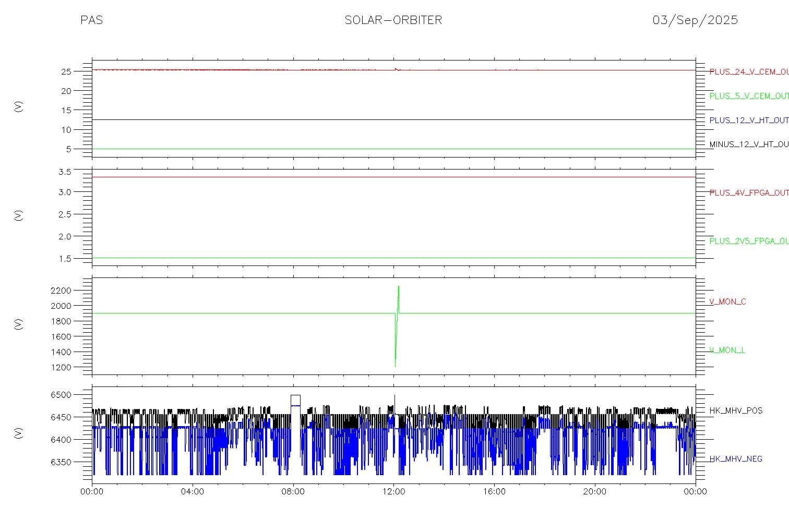
Task: Click the 20:00 time axis label
Action: [x=595, y=492]
